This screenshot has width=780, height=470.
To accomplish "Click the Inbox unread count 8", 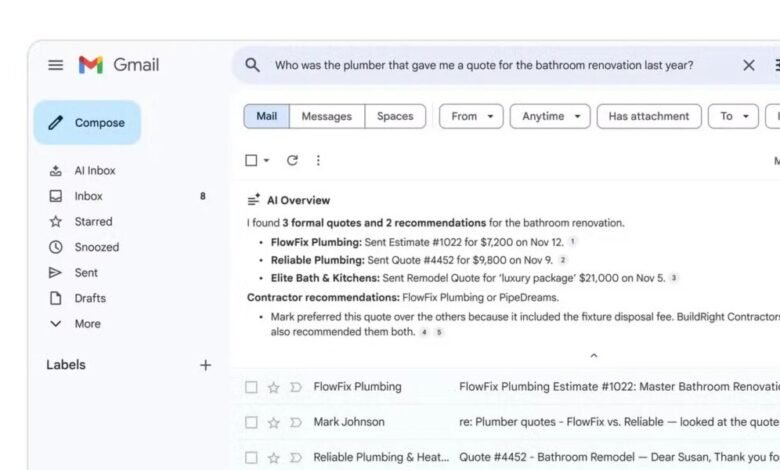I will 202,196.
